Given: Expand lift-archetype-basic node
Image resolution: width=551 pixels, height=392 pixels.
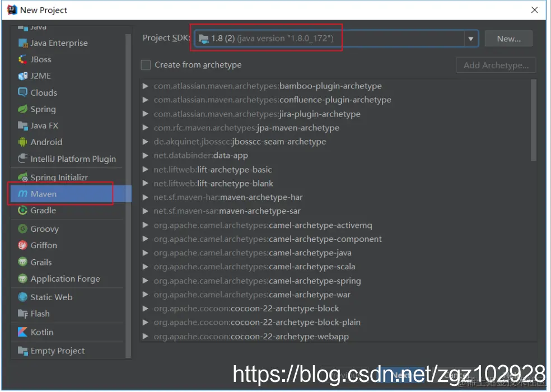Looking at the screenshot, I should [x=145, y=170].
